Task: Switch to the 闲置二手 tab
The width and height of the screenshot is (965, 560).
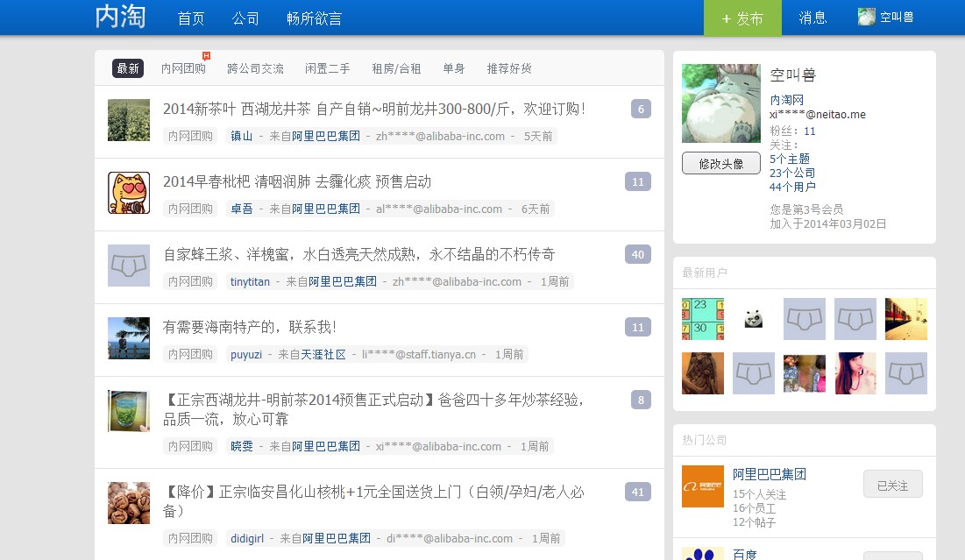Action: (x=328, y=68)
